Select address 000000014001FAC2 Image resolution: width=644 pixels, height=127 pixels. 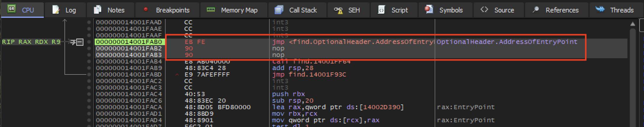coord(129,81)
